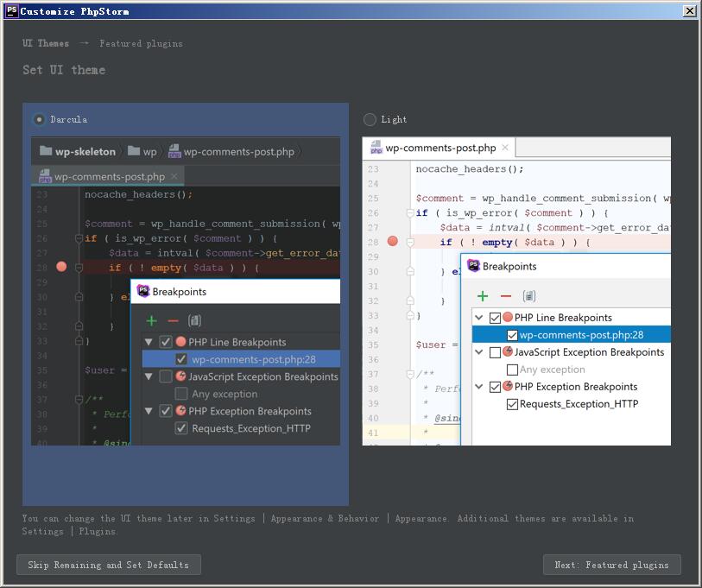This screenshot has height=588, width=702.
Task: Toggle PHP Exception Breakpoints checkbox in Light preview
Action: 495,387
